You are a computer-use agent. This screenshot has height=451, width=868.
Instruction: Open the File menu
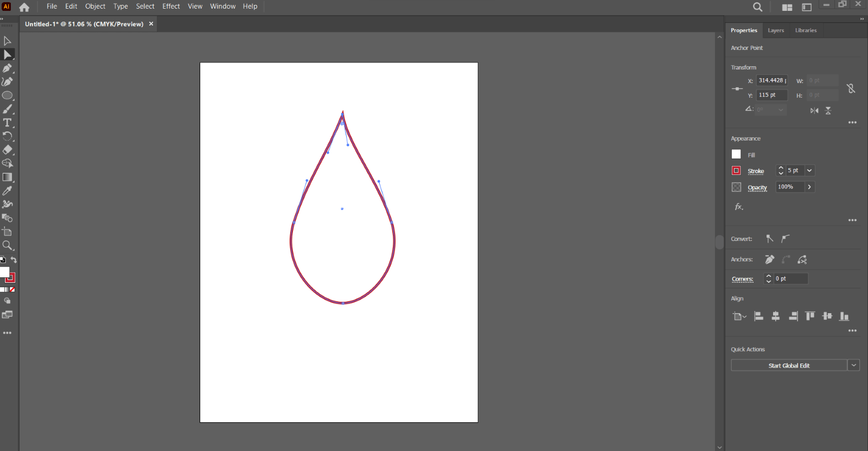tap(52, 7)
